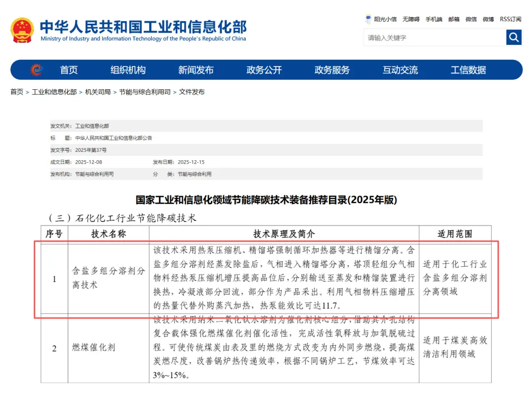The image size is (532, 397).
Task: Click the national emblem logo
Action: point(22,30)
